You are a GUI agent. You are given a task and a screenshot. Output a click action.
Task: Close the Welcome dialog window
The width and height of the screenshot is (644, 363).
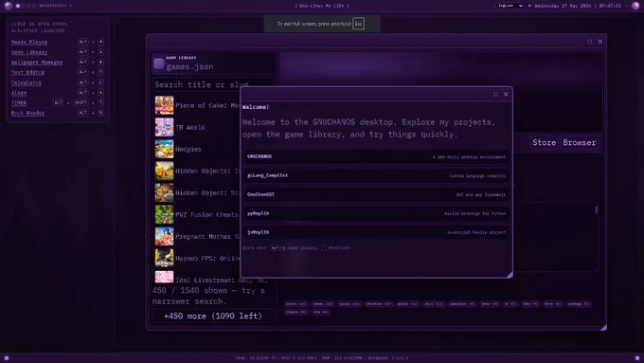pos(506,94)
